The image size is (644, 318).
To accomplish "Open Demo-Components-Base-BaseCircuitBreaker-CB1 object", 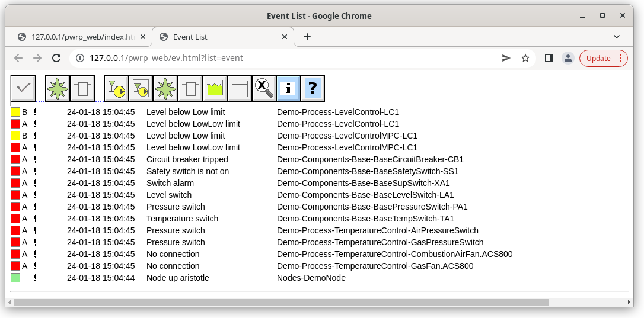I will pyautogui.click(x=370, y=159).
